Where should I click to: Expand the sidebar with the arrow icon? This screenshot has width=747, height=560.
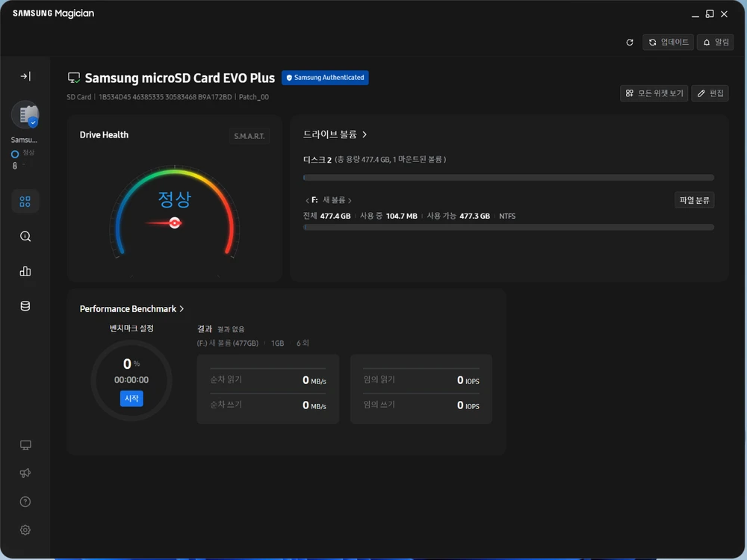tap(25, 76)
